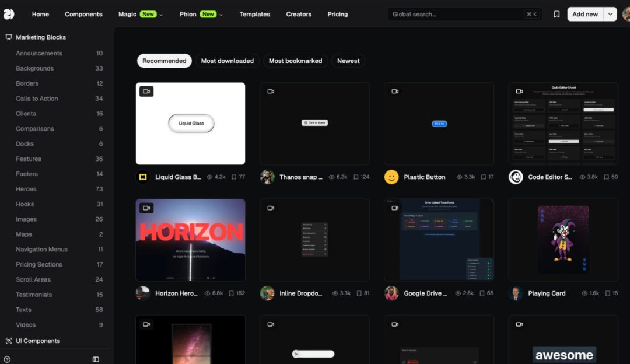Click video icon on Google Drive card

pos(395,208)
